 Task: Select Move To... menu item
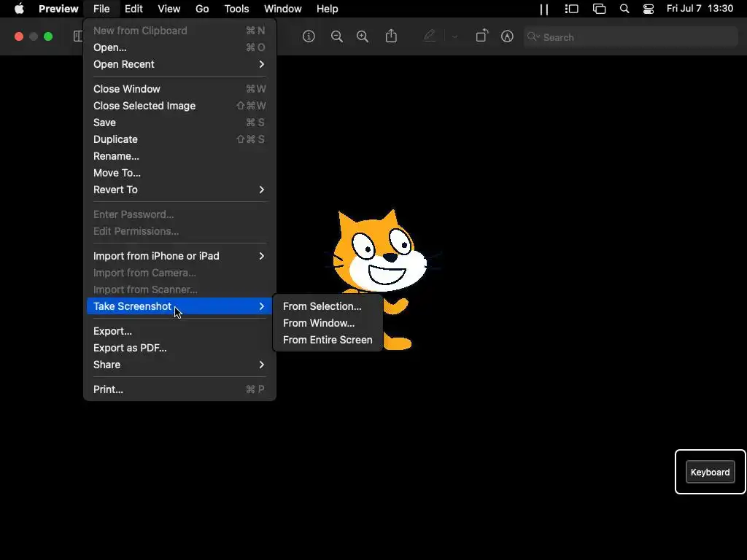179,173
